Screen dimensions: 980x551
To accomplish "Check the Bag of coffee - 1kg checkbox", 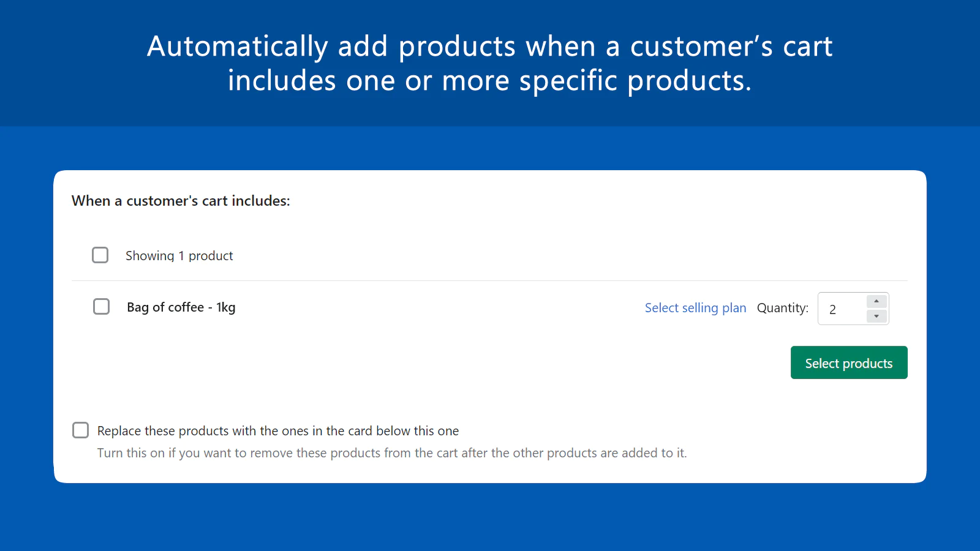I will tap(102, 307).
